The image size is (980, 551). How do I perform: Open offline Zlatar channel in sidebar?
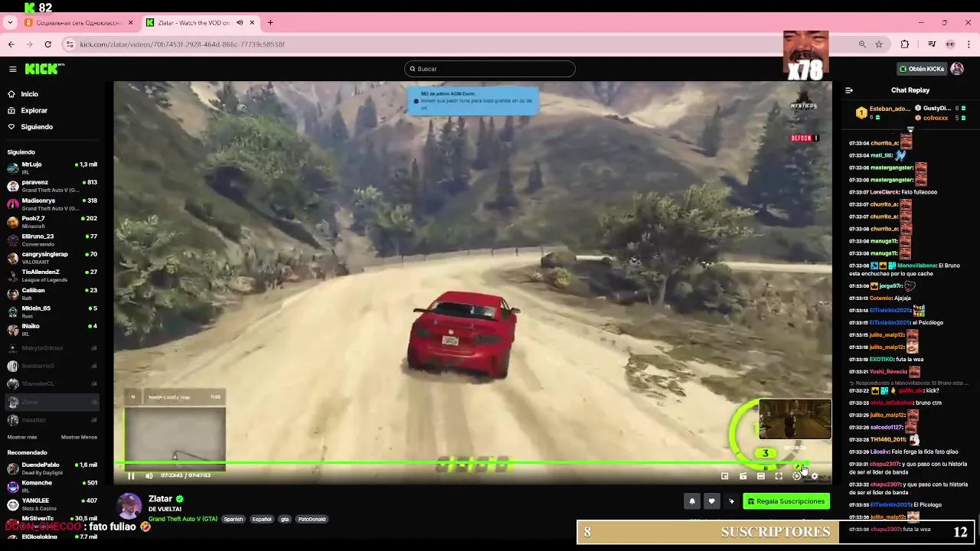(52, 402)
